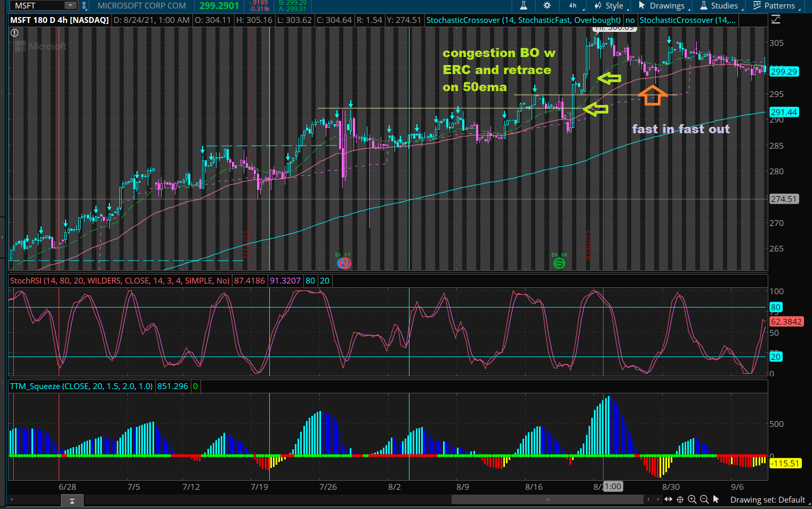The width and height of the screenshot is (812, 509).
Task: Click the 305 price axis label
Action: pyautogui.click(x=776, y=43)
